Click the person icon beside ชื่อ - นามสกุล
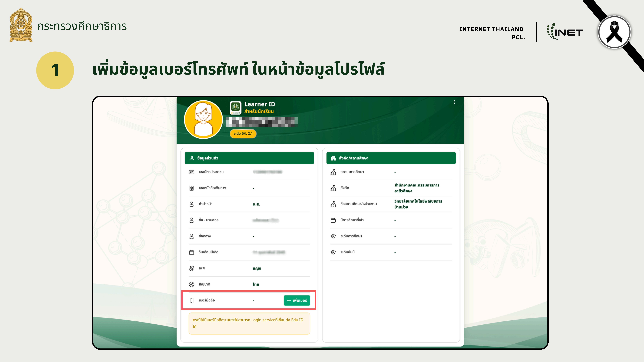 click(x=191, y=220)
